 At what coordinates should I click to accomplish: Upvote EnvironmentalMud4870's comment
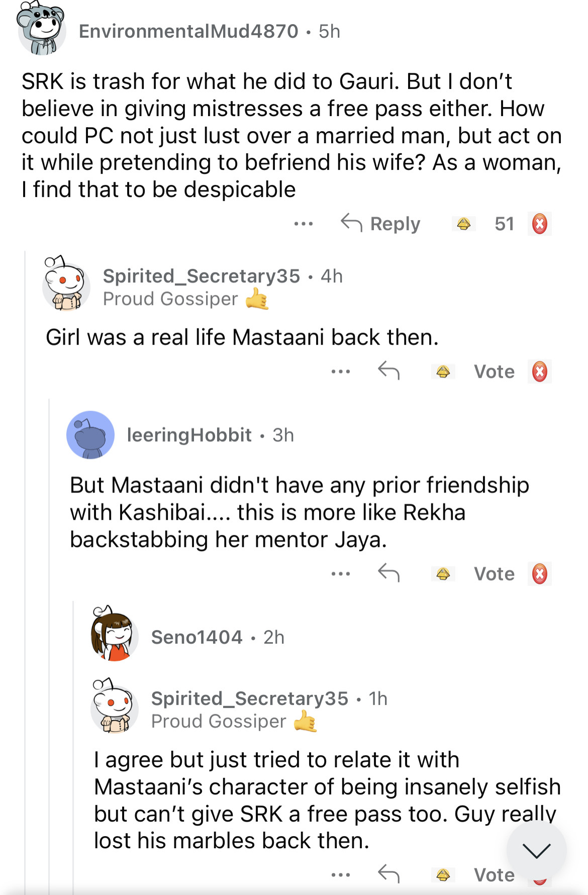coord(463,224)
